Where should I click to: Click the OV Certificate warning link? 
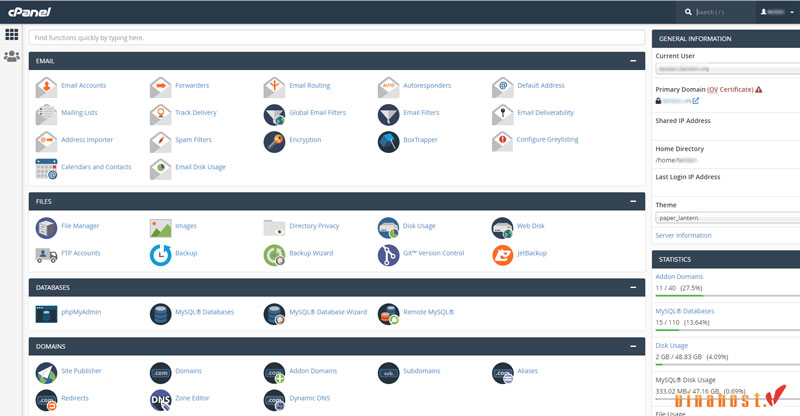click(730, 89)
